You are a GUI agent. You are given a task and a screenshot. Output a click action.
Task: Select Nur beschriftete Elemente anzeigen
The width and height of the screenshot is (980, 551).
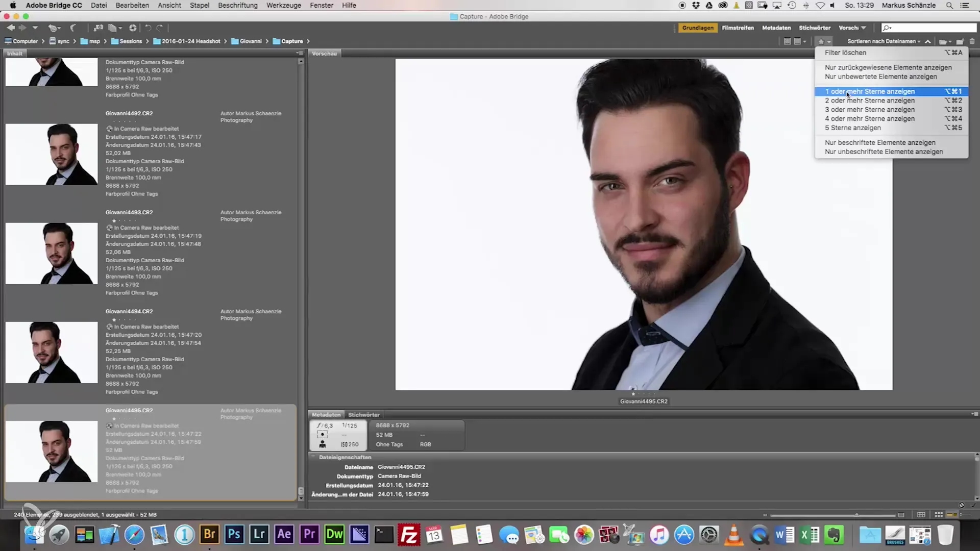click(x=891, y=143)
